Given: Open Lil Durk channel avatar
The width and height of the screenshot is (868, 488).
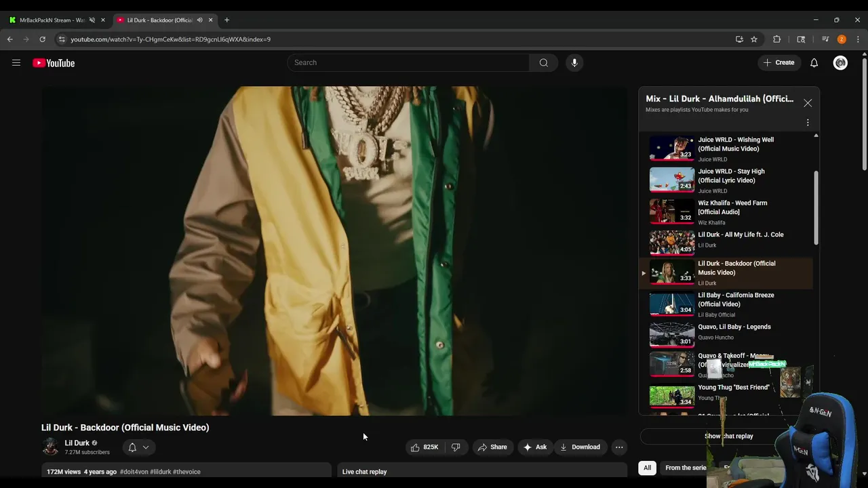Looking at the screenshot, I should click(x=50, y=447).
